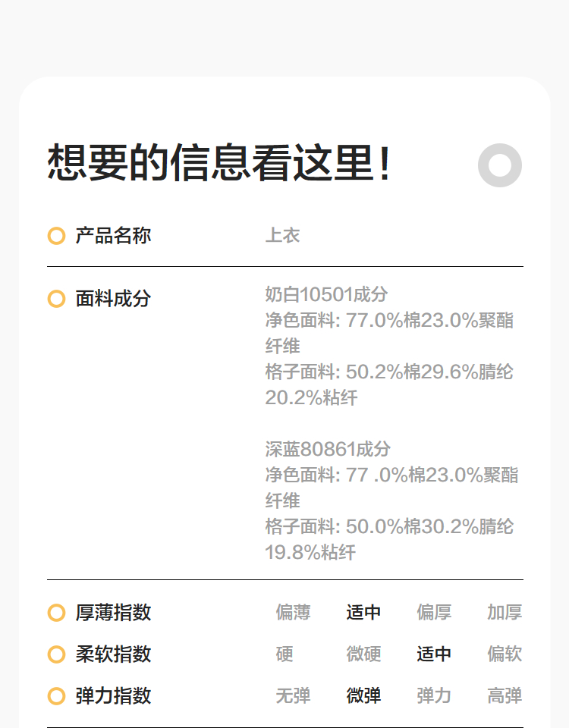This screenshot has height=728, width=569.
Task: Choose the 偏软 softness option
Action: point(505,654)
